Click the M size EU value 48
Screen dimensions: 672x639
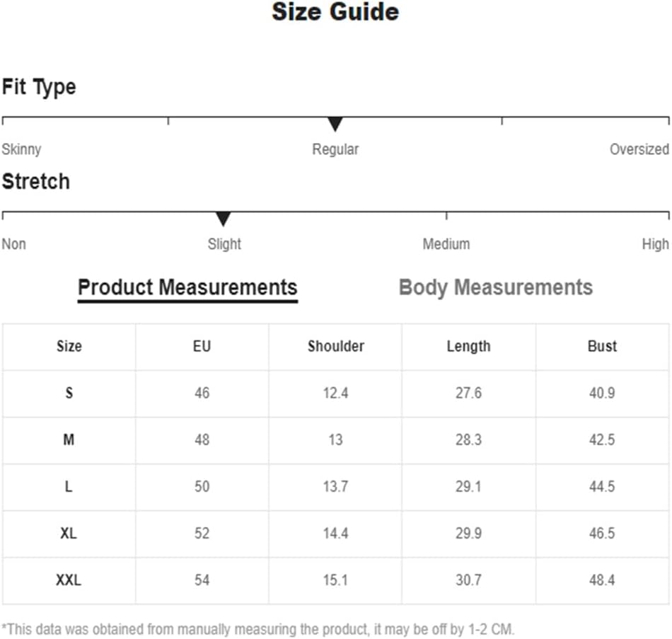[x=202, y=440]
